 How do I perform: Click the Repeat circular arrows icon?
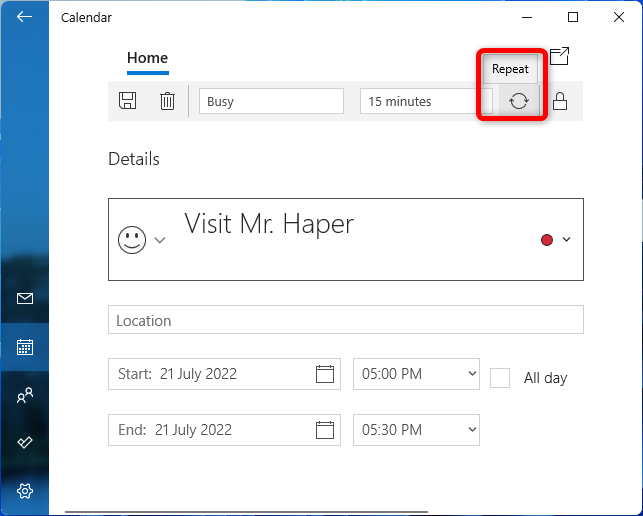(x=519, y=101)
